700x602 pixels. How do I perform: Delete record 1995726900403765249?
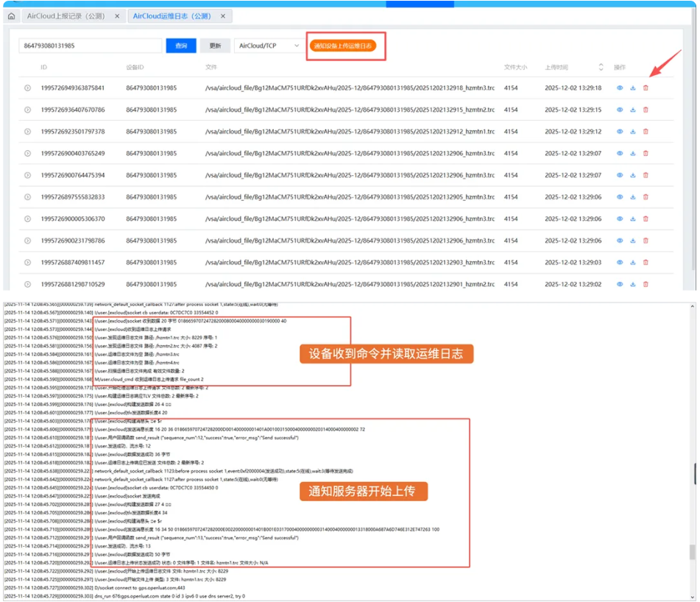(646, 154)
